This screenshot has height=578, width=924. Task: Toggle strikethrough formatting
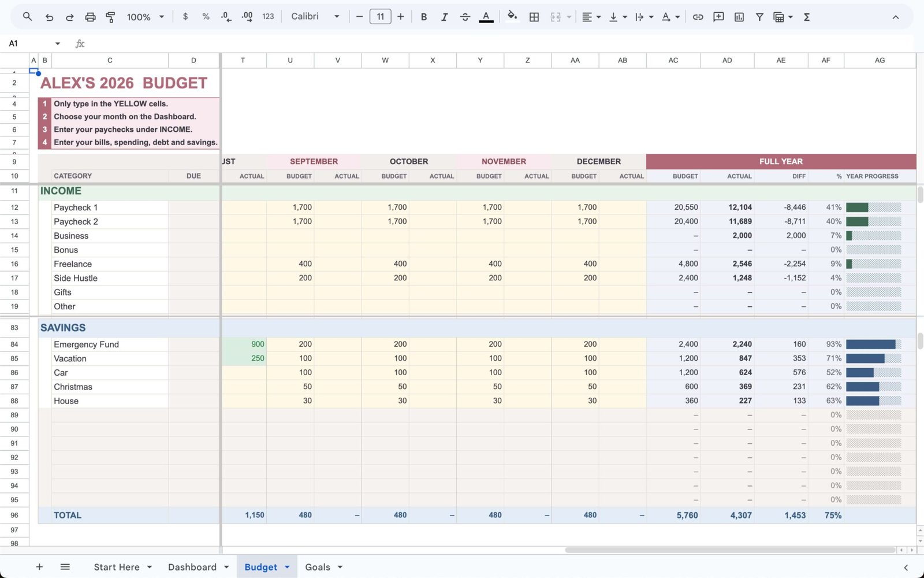[465, 17]
